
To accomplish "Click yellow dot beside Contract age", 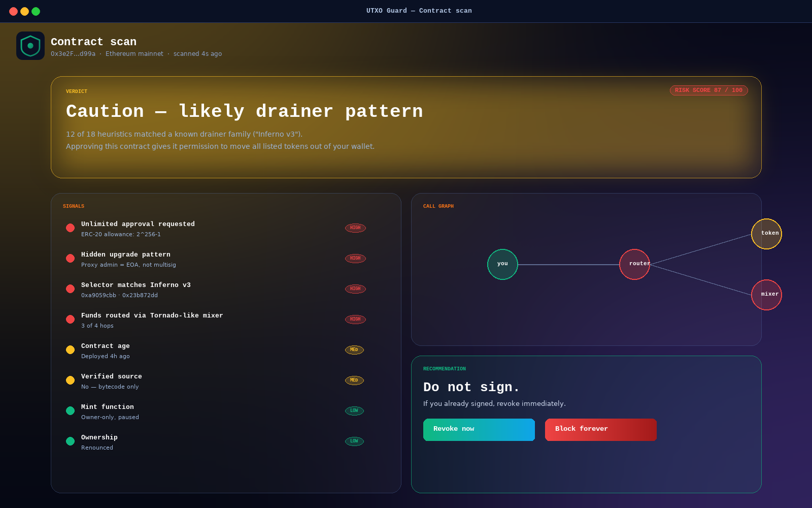I will click(70, 350).
